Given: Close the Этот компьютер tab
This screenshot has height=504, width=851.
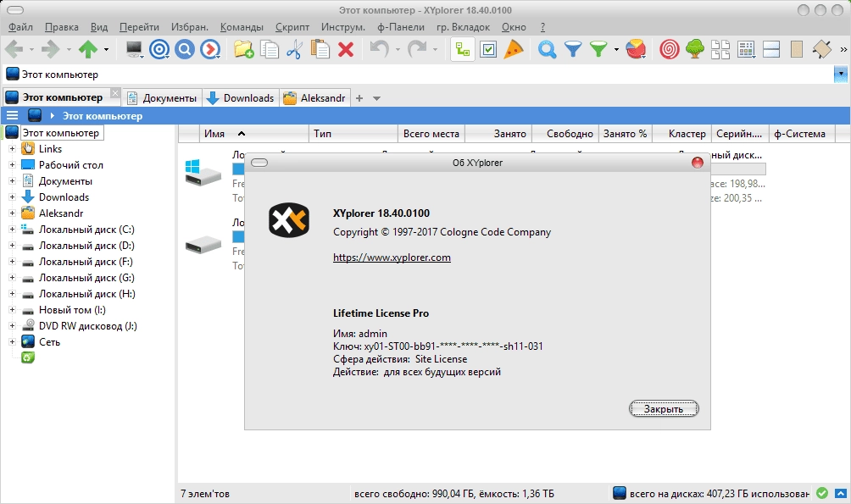Looking at the screenshot, I should (115, 93).
